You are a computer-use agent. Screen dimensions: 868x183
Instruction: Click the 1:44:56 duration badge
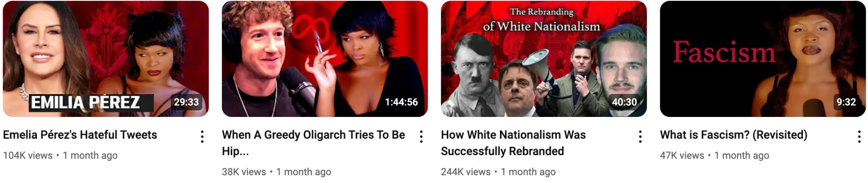pos(401,102)
